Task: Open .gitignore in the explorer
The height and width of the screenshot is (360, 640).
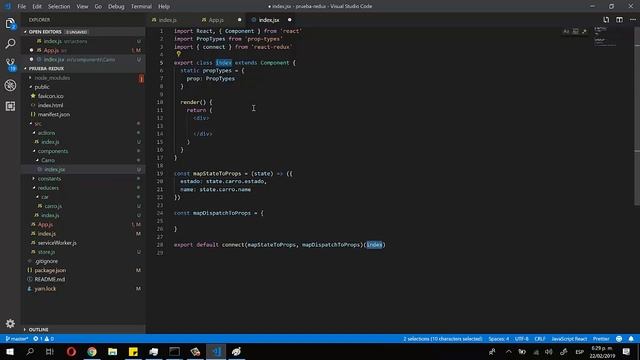Action: (46, 261)
